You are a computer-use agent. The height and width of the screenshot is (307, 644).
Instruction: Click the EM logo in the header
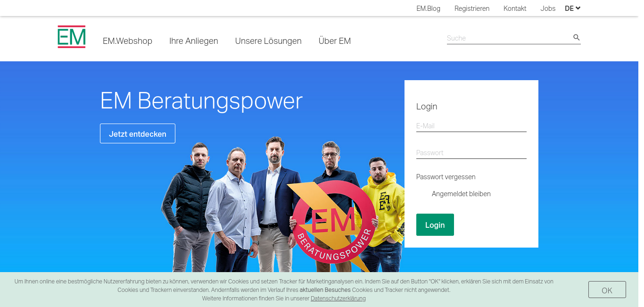coord(72,37)
